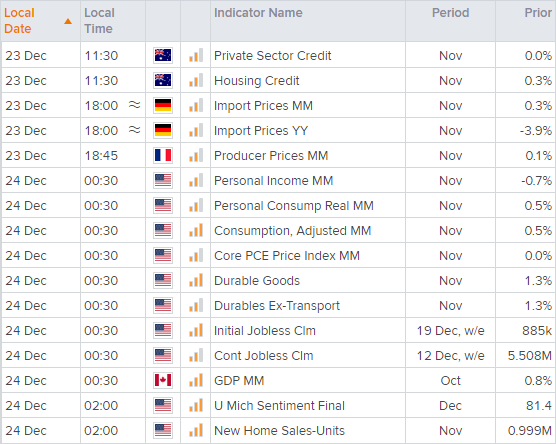This screenshot has height=444, width=556.
Task: Toggle sort arrow on Local Date column
Action: (68, 22)
